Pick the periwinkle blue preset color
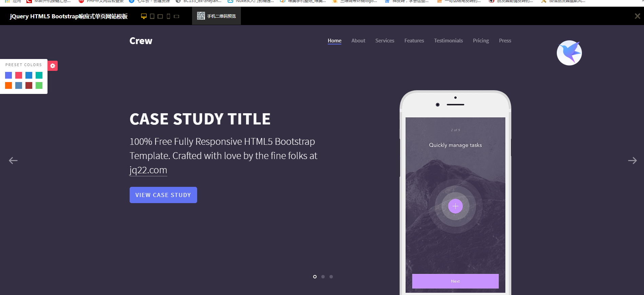Screen dimensions: 644x295 coord(8,75)
